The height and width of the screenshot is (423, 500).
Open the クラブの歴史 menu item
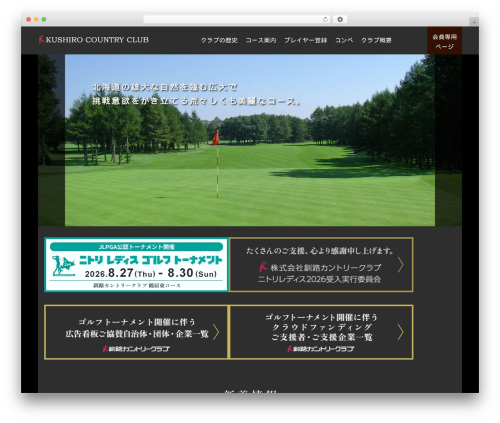click(x=219, y=40)
